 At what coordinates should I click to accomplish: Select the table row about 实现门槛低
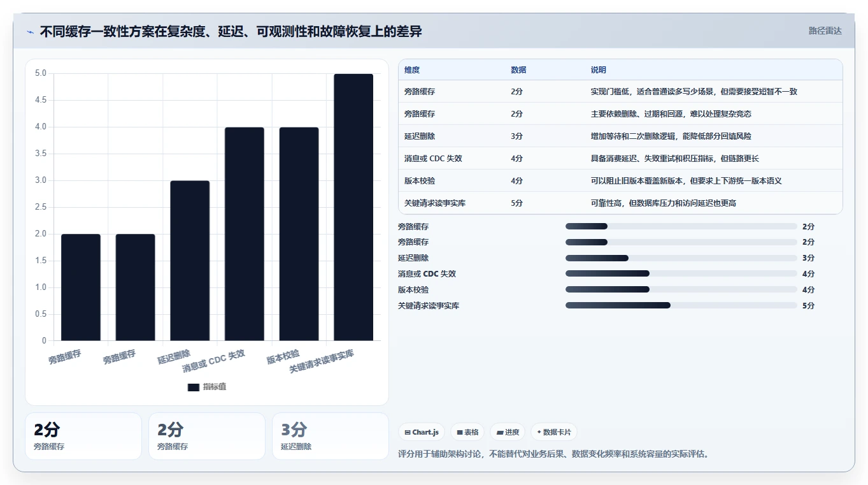[620, 92]
